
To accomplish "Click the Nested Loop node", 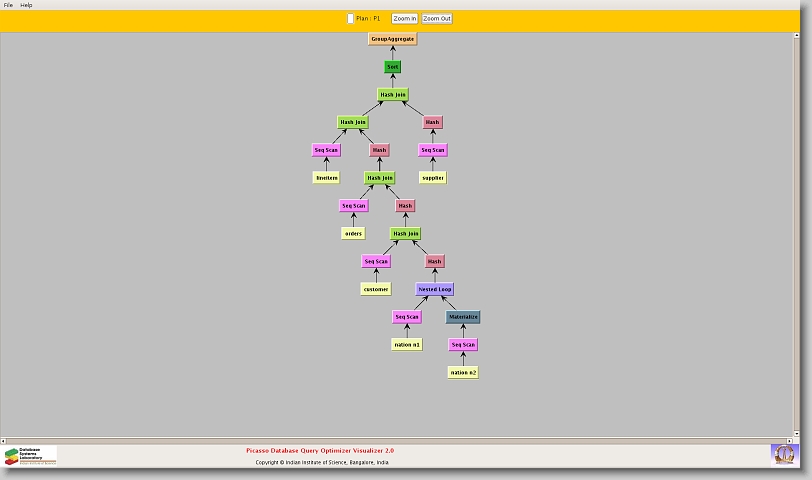I will click(x=435, y=289).
